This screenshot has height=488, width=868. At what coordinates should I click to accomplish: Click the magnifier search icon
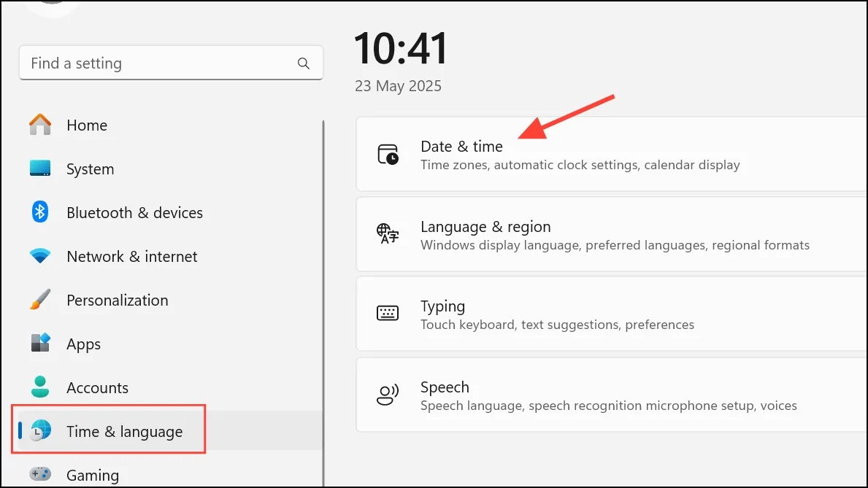pos(304,63)
